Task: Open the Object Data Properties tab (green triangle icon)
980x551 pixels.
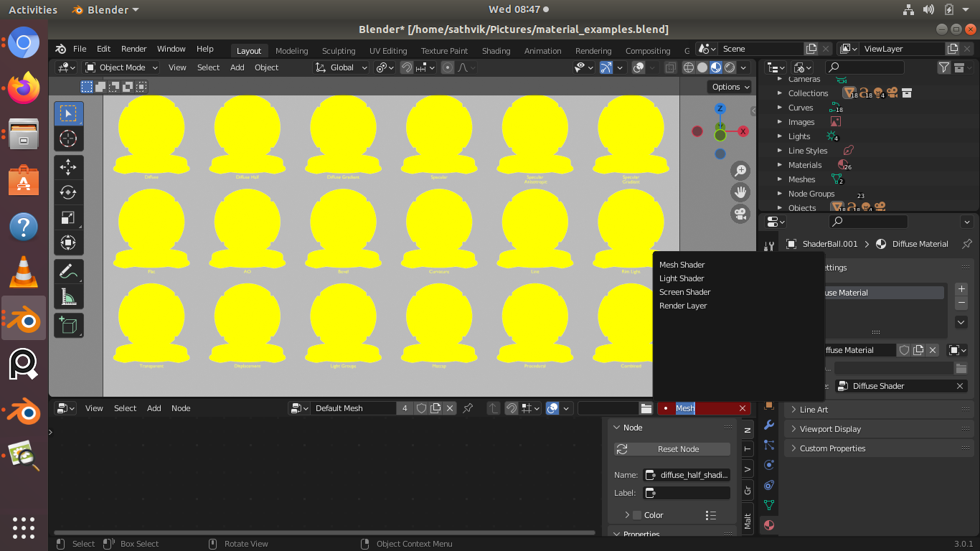Action: tap(768, 505)
